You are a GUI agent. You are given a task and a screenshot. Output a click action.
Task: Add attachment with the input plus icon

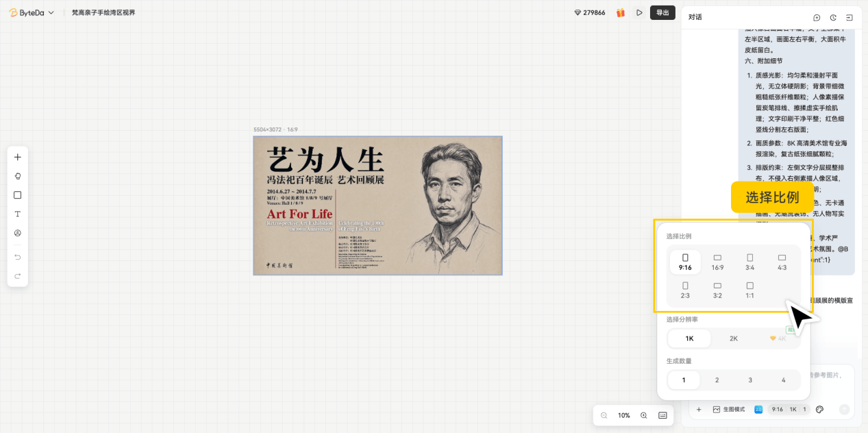pyautogui.click(x=699, y=409)
